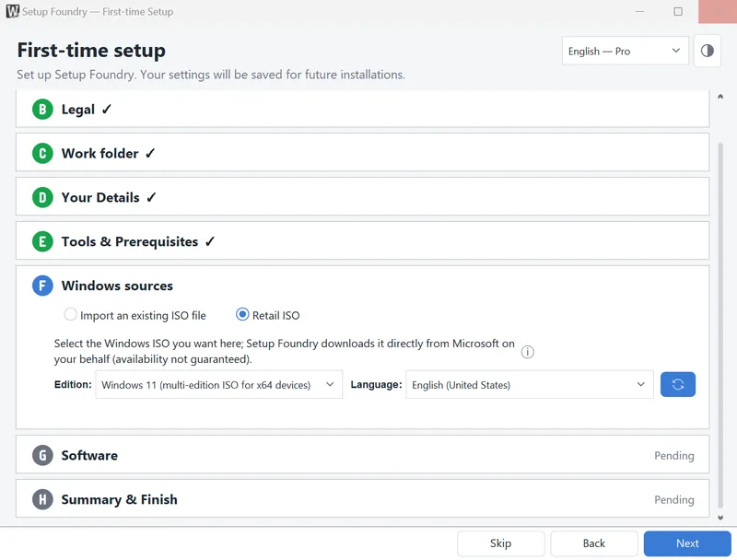Image resolution: width=737 pixels, height=560 pixels.
Task: Click the Pending status of Summary & Finish
Action: [x=674, y=500]
